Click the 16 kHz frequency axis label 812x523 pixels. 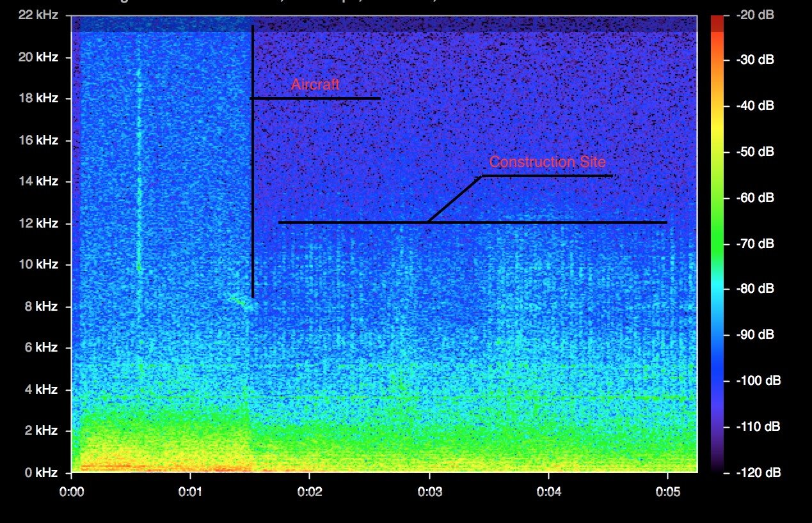tap(38, 140)
